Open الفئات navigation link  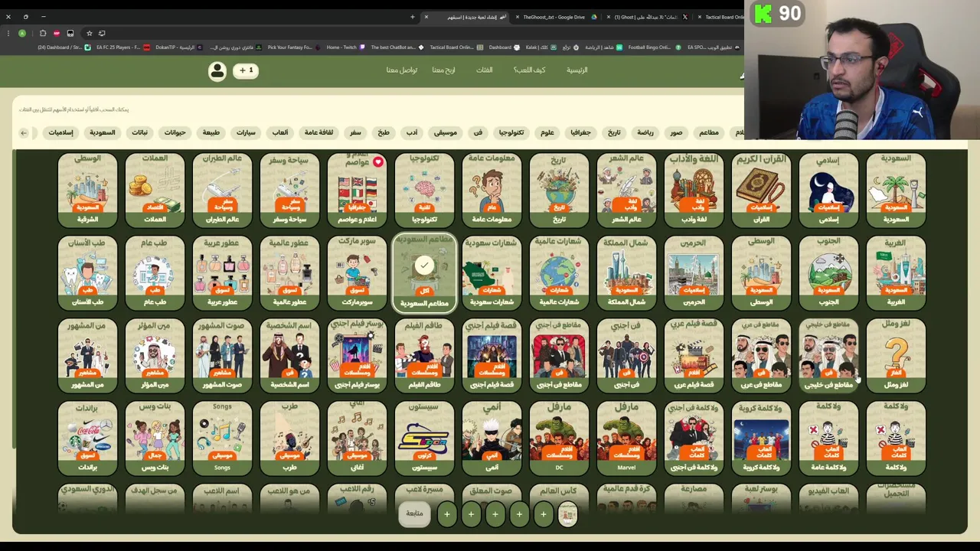click(485, 70)
